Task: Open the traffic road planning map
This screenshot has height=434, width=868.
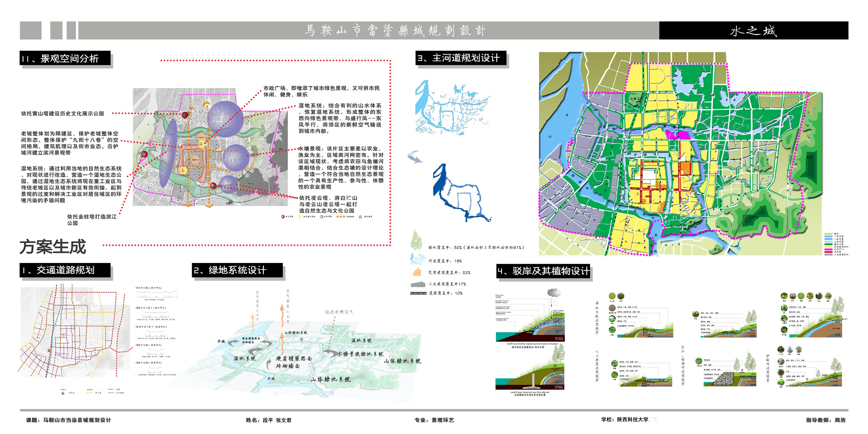Action: [x=75, y=332]
